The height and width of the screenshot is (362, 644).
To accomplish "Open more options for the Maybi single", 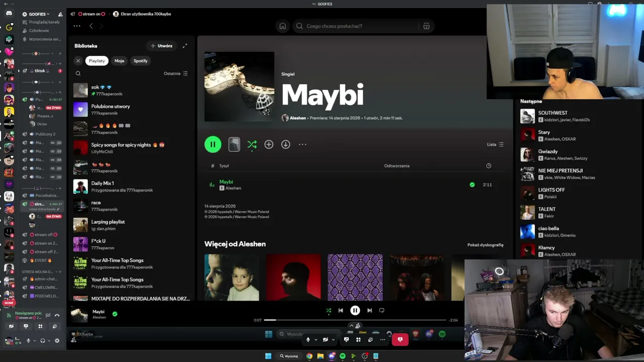I will point(302,144).
